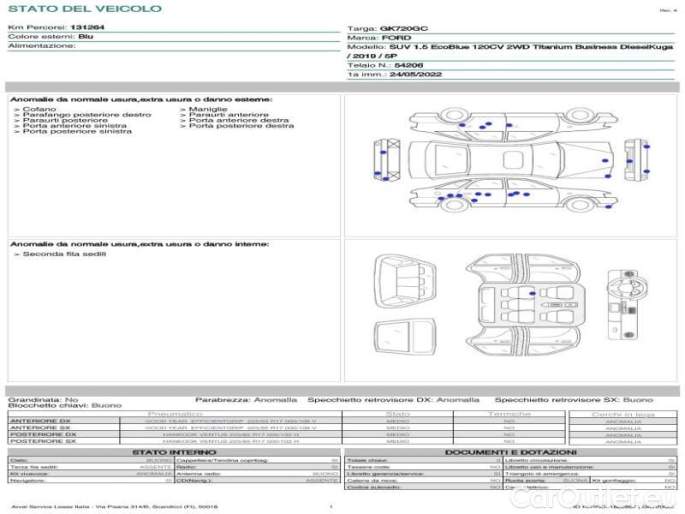Click the Parabrezza: Anomalia field
The height and width of the screenshot is (514, 685).
click(x=246, y=400)
